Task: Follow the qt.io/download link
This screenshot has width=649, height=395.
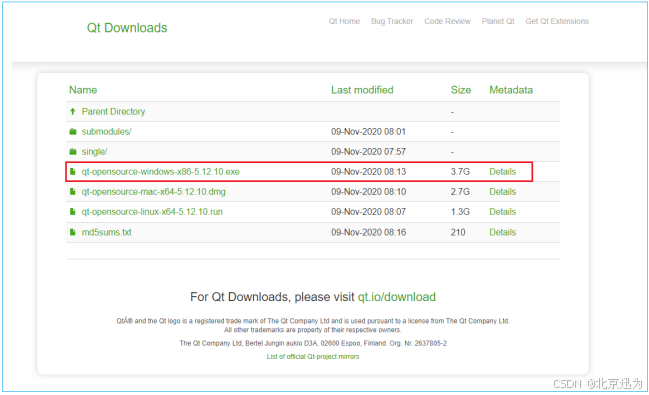Action: click(397, 297)
